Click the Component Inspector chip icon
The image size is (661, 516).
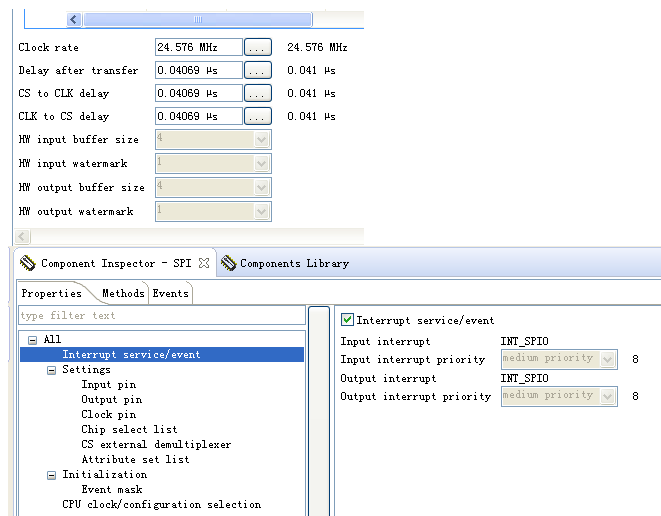(x=28, y=263)
